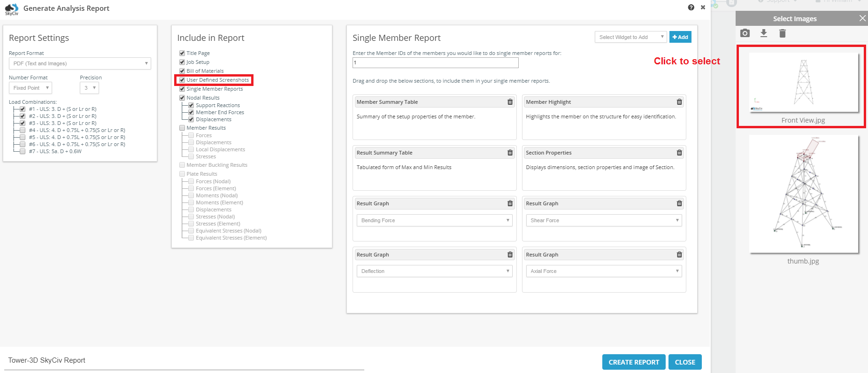Open the Precision dropdown
Viewport: 868px width, 373px height.
pos(89,88)
